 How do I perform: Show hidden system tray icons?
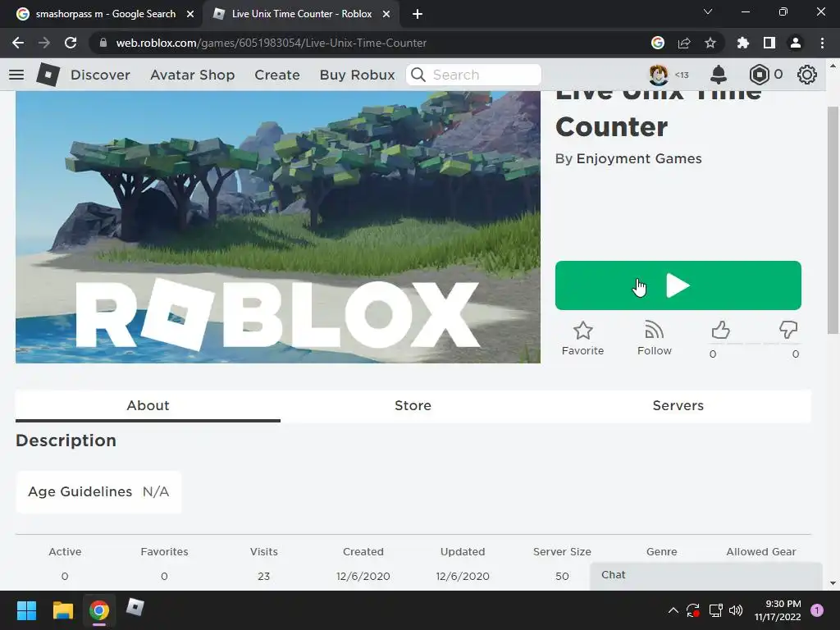coord(673,610)
